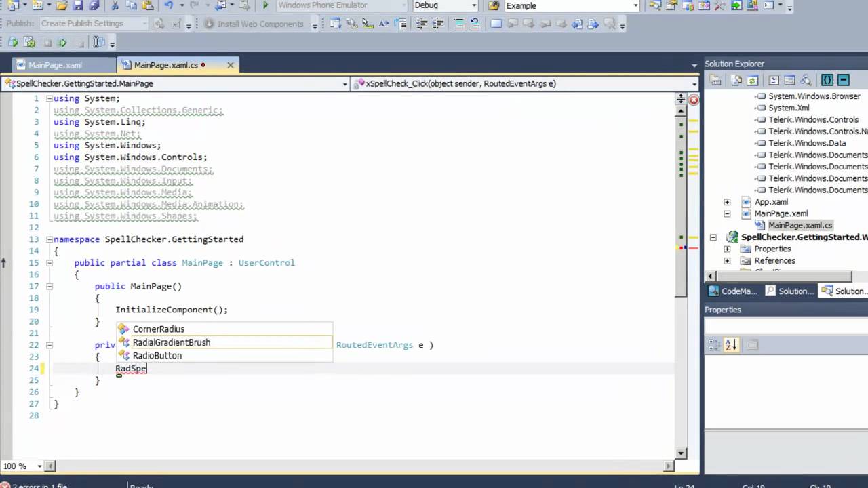Go to next bookmark in folder icon
This screenshot has height=488, width=868.
tap(593, 24)
